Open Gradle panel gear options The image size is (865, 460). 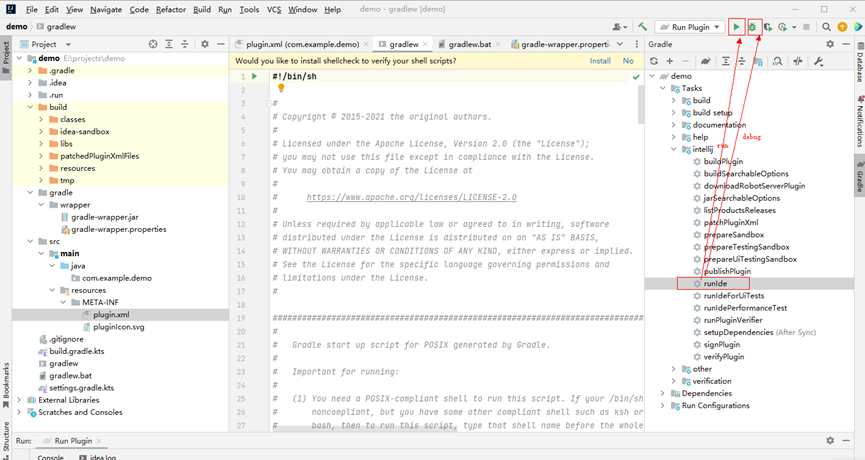(x=830, y=44)
